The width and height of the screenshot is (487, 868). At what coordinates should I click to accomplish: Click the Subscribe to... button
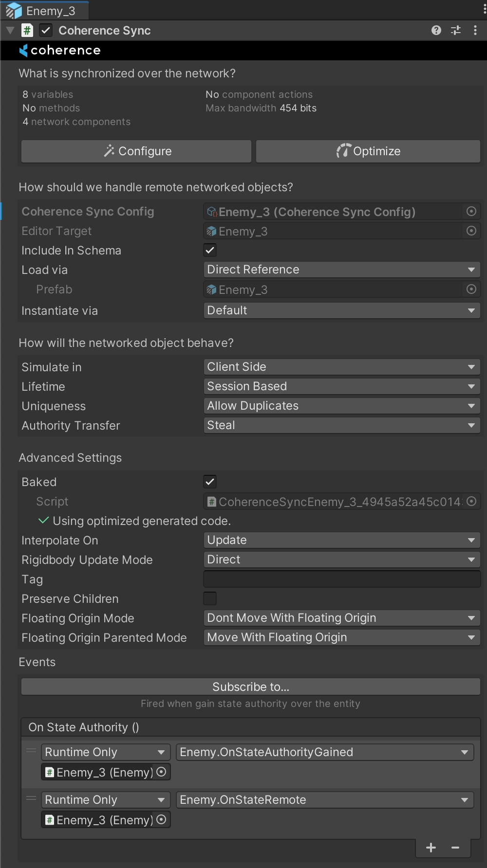(x=250, y=687)
